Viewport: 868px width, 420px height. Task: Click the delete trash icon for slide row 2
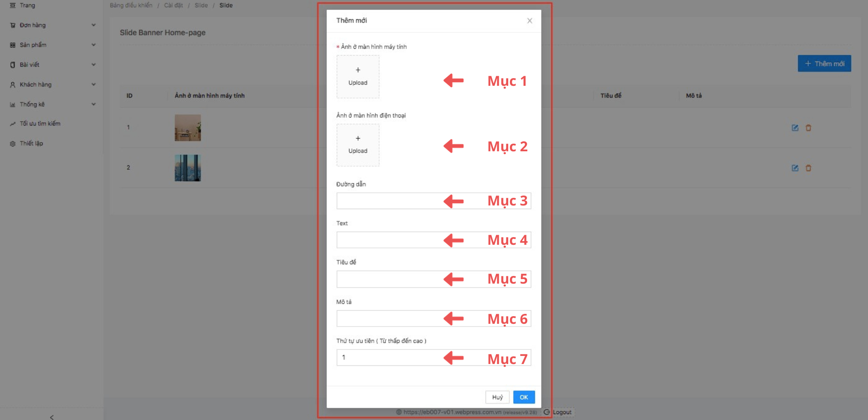pyautogui.click(x=808, y=168)
